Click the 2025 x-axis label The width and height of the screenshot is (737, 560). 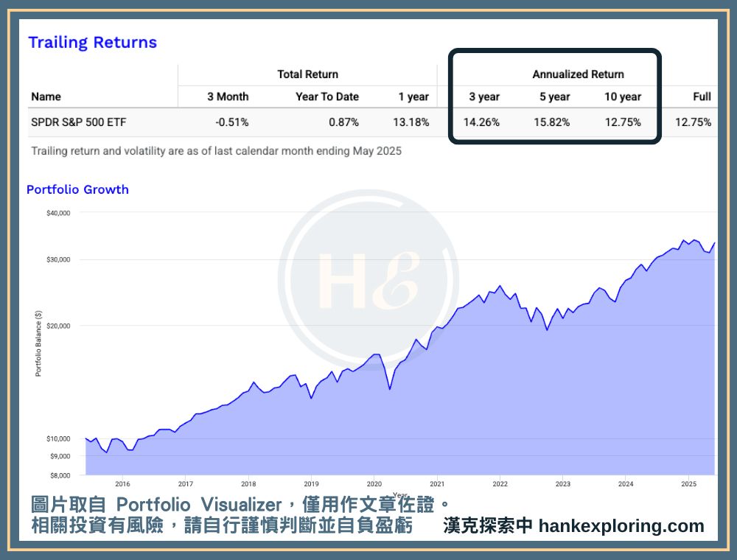[688, 484]
